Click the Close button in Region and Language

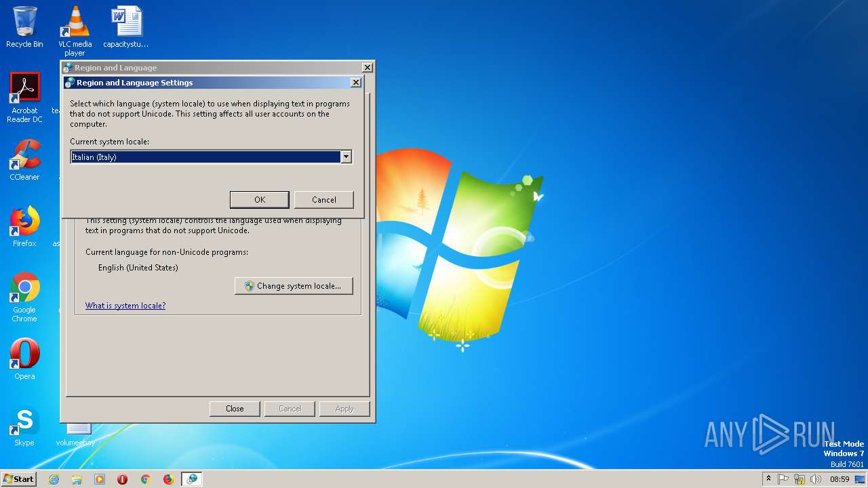[x=235, y=409]
